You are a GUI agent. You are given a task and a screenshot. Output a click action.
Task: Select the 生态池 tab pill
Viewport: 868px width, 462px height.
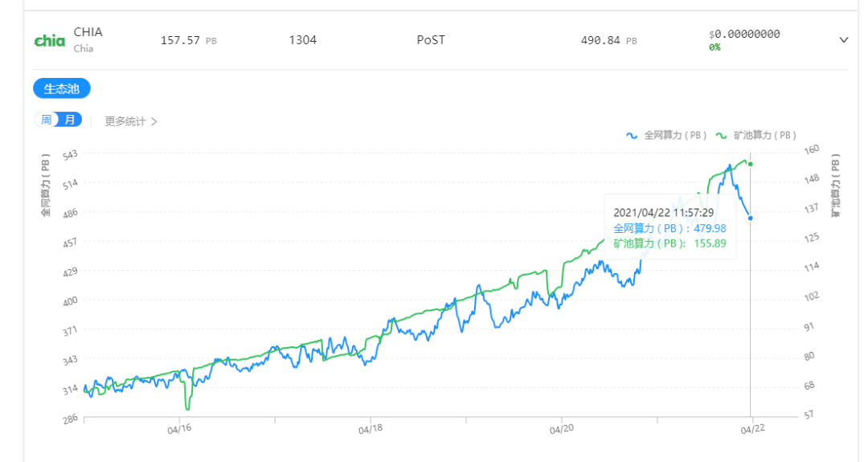coord(61,88)
